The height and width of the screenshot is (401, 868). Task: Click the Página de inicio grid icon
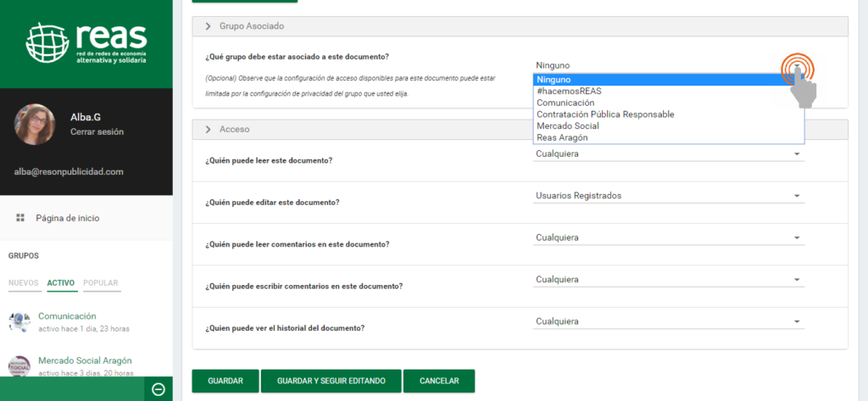20,218
